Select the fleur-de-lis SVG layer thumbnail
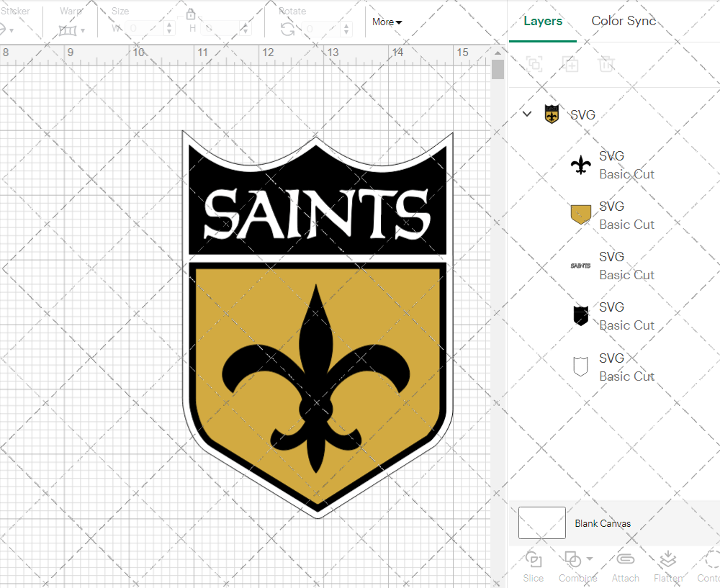Viewport: 720px width, 588px height. pos(581,165)
